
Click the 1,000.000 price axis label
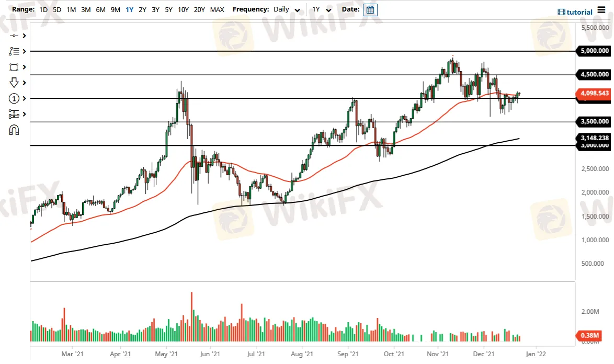[595, 240]
